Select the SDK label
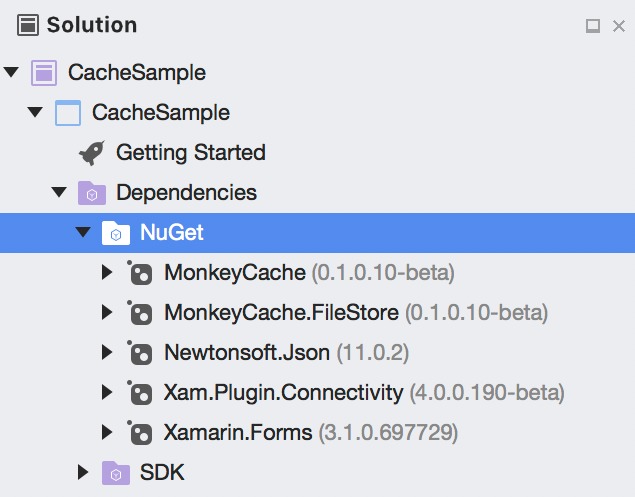 (x=162, y=472)
